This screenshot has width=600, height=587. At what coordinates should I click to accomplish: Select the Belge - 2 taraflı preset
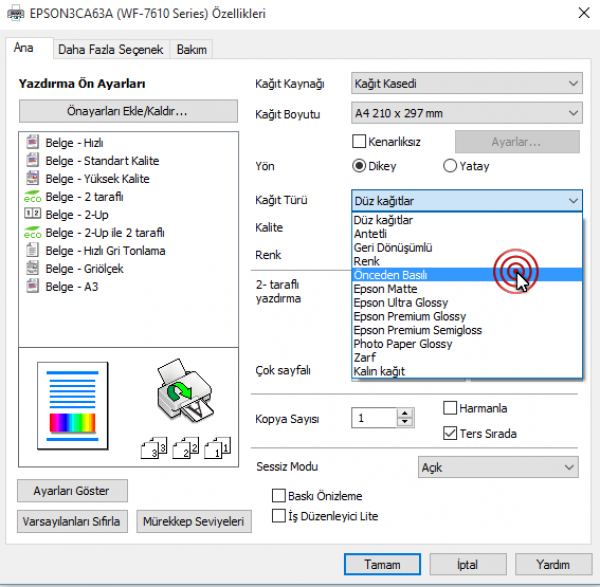click(84, 197)
